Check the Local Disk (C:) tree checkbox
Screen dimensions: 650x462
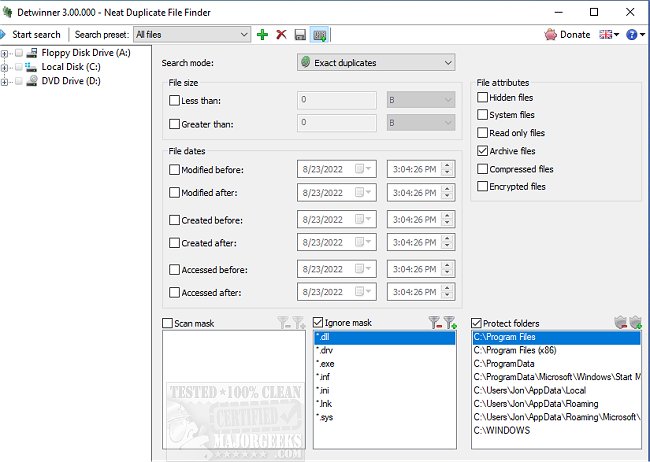pyautogui.click(x=19, y=67)
